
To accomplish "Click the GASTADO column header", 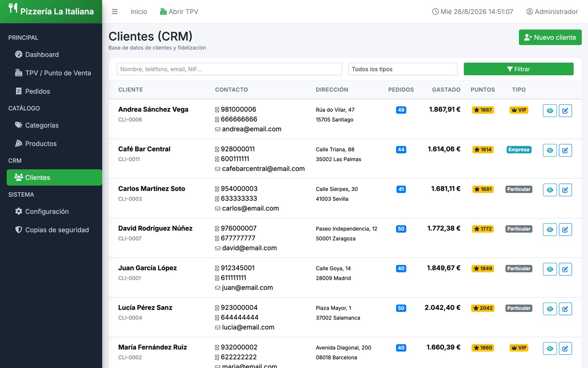I will (446, 90).
